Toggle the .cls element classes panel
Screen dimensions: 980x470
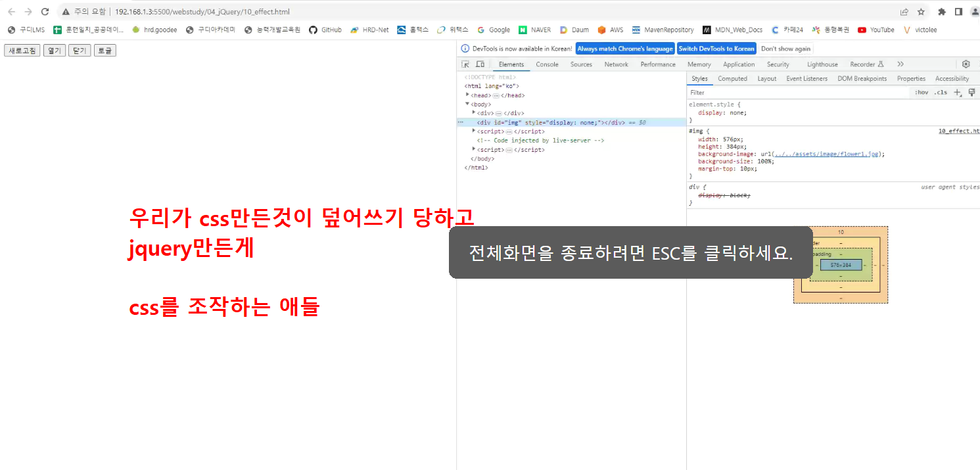[941, 93]
